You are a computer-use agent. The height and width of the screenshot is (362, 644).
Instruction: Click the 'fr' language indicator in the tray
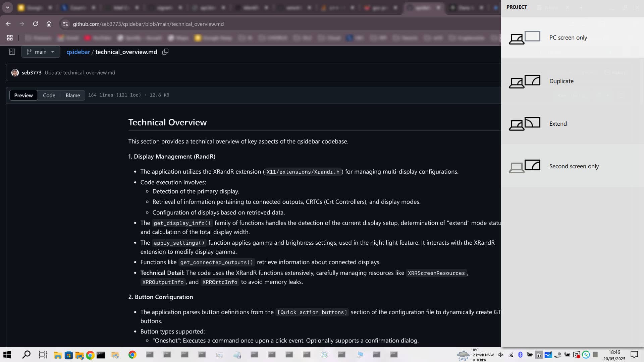point(539,354)
